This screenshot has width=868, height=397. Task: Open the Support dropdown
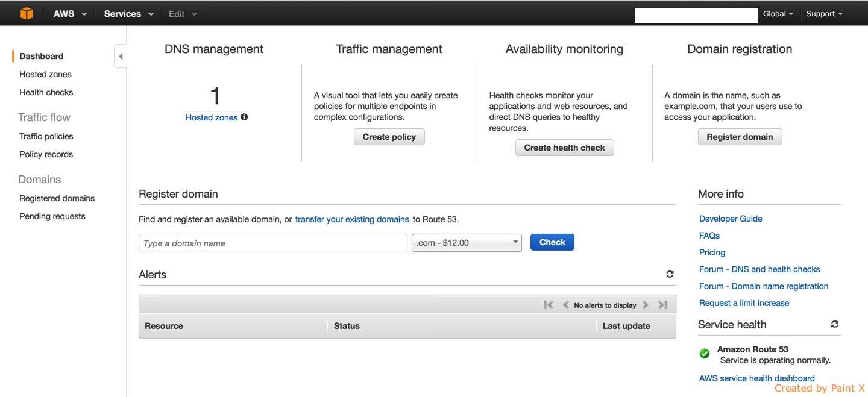823,13
